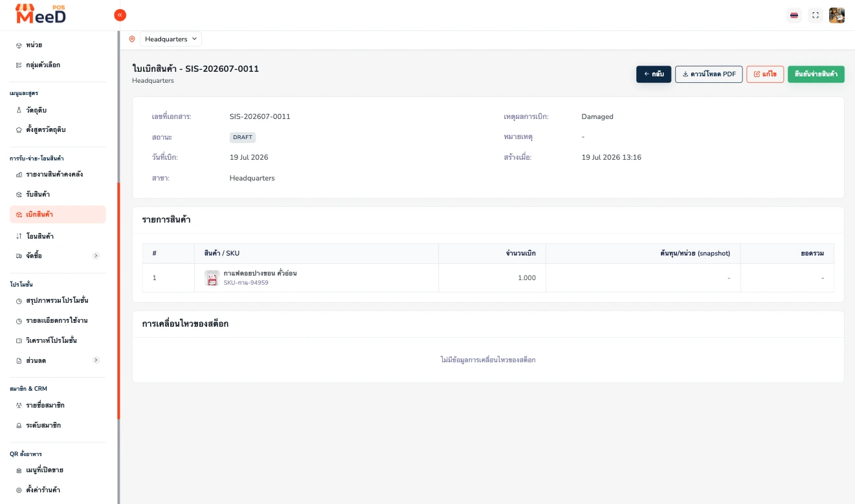Viewport: 855px width, 504px height.
Task: Click the รับสินค้า box icon
Action: 19,195
